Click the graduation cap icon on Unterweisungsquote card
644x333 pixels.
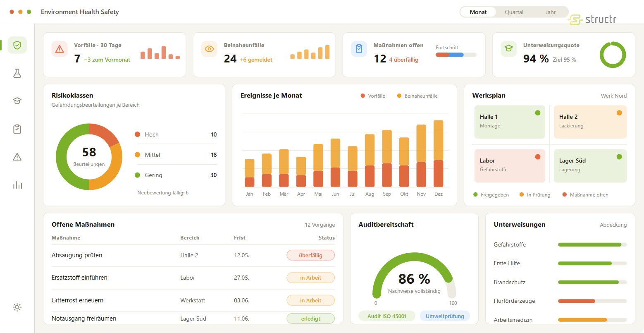508,49
